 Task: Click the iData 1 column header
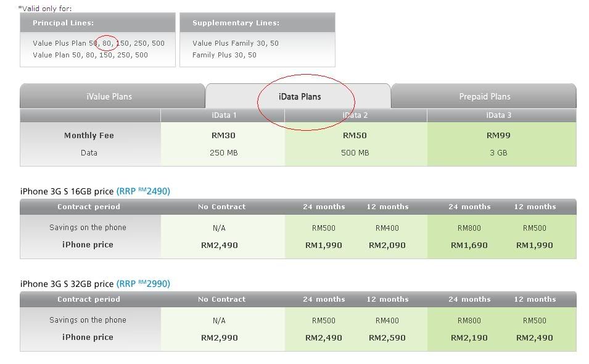(224, 115)
